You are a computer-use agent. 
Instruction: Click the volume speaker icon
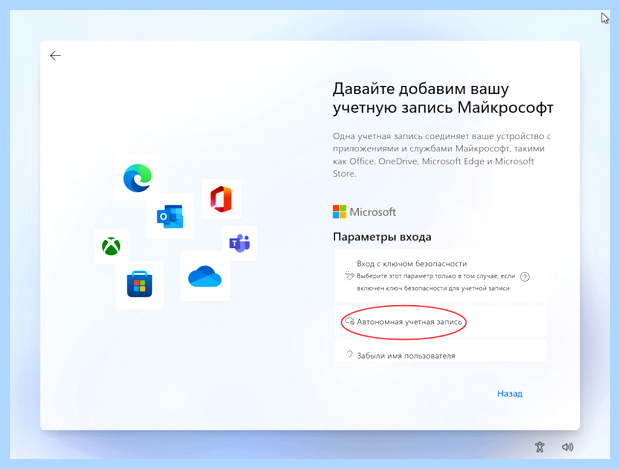click(x=567, y=447)
